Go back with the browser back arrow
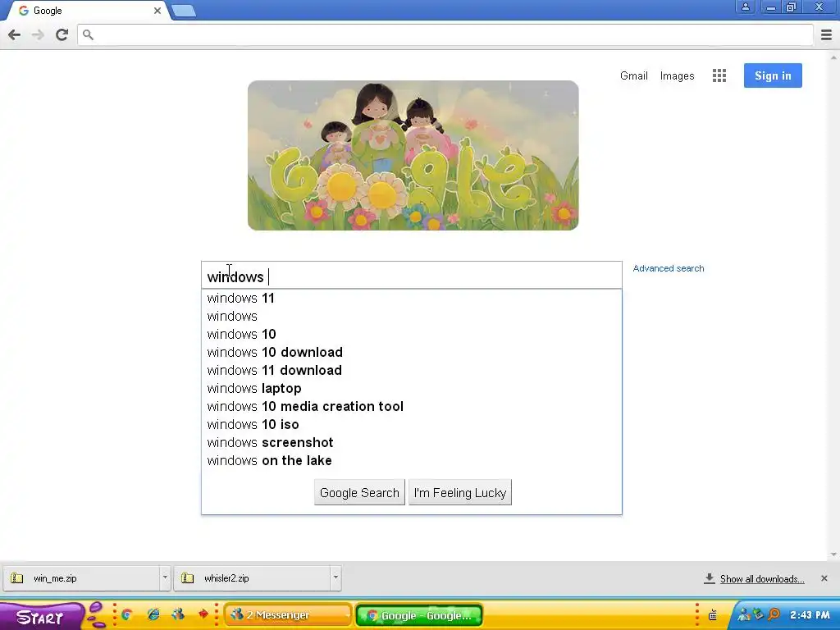The height and width of the screenshot is (630, 840). tap(15, 34)
